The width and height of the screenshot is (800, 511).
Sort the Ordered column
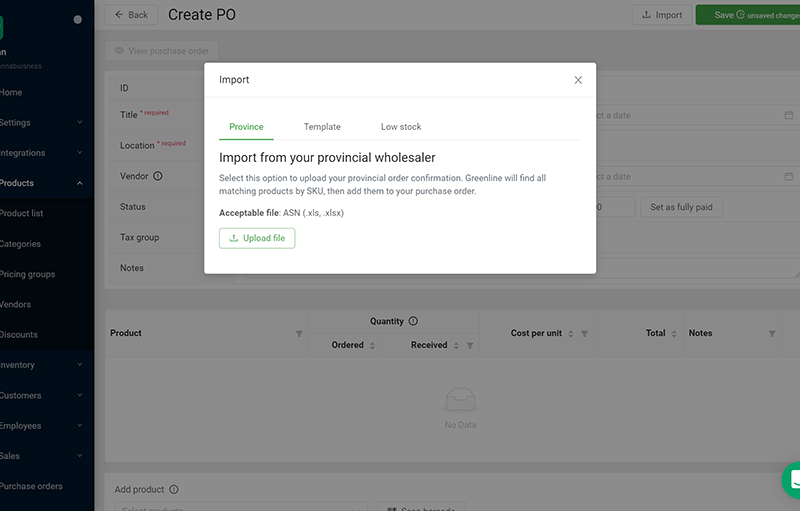pyautogui.click(x=372, y=345)
